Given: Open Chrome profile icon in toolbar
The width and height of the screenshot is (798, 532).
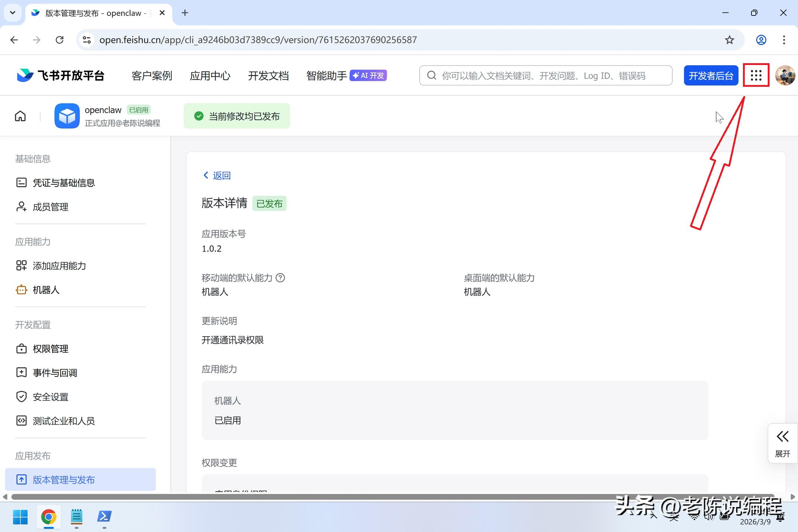Looking at the screenshot, I should (761, 40).
